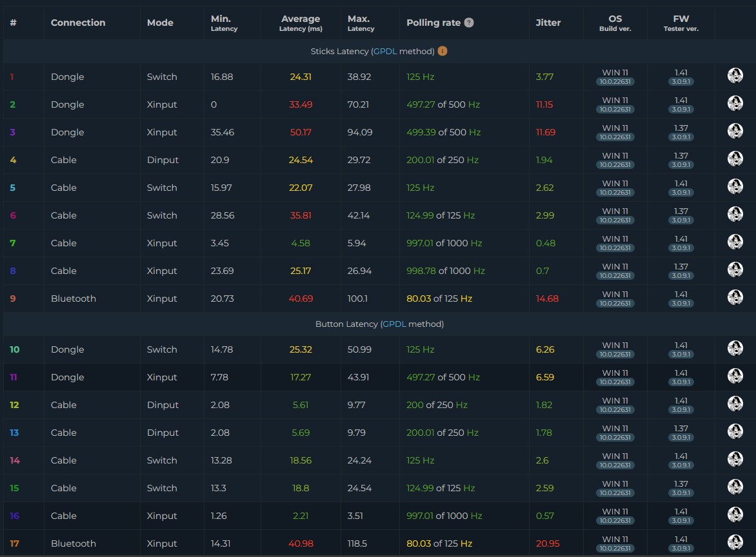756x557 pixels.
Task: Sort by Average Latency (ms) header
Action: click(301, 23)
